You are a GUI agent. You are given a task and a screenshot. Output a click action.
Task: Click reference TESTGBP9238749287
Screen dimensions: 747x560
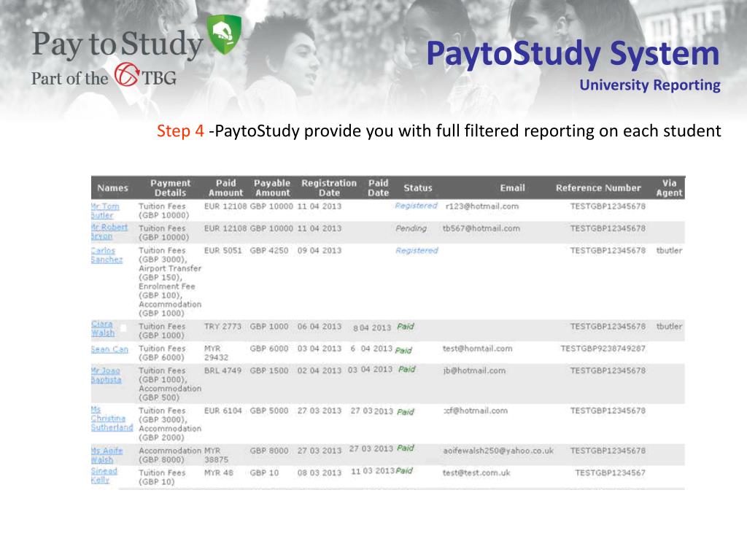click(x=603, y=349)
